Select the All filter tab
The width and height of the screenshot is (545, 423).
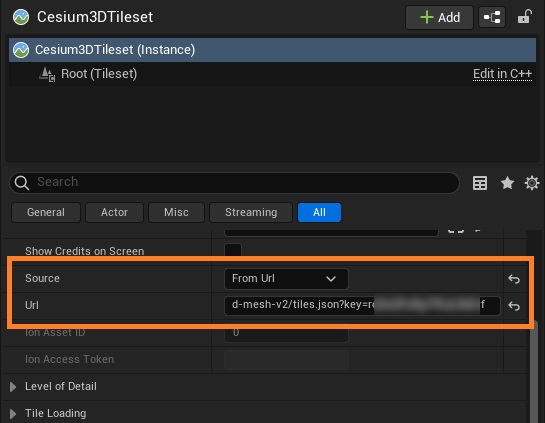[319, 212]
